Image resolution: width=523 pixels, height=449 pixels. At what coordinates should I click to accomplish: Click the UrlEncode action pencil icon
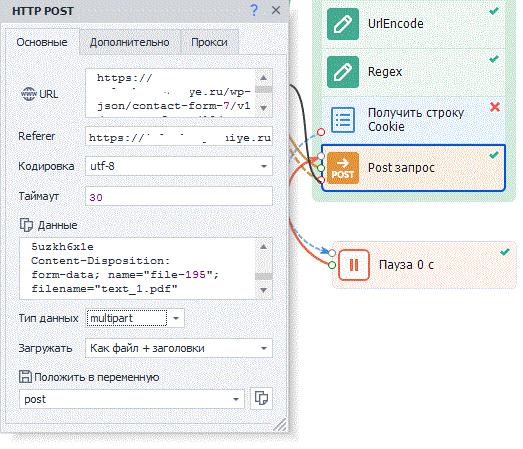pos(343,24)
